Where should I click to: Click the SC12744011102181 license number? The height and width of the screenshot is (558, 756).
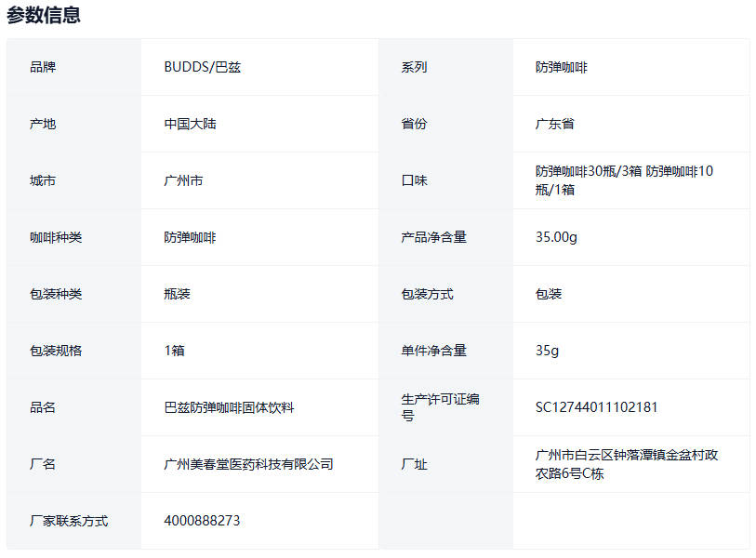click(x=596, y=407)
